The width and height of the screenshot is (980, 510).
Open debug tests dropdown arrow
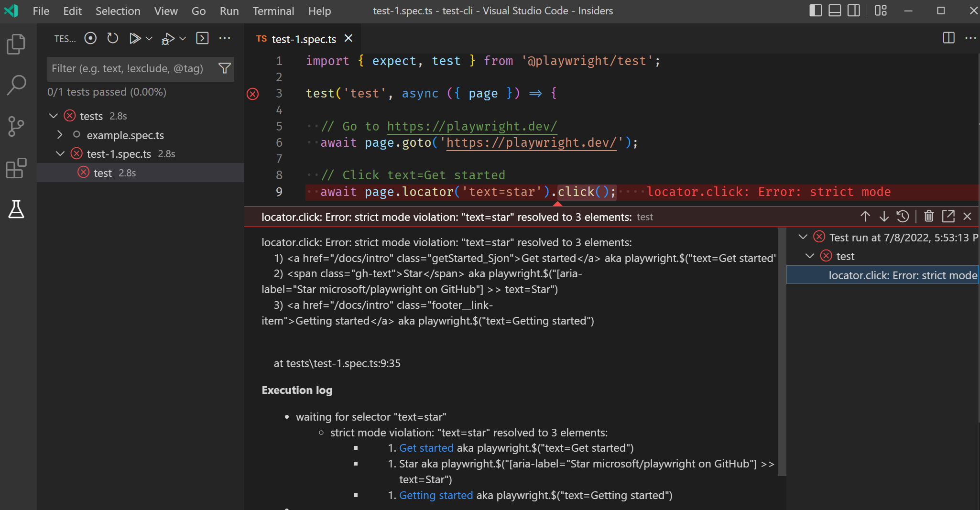pos(183,39)
